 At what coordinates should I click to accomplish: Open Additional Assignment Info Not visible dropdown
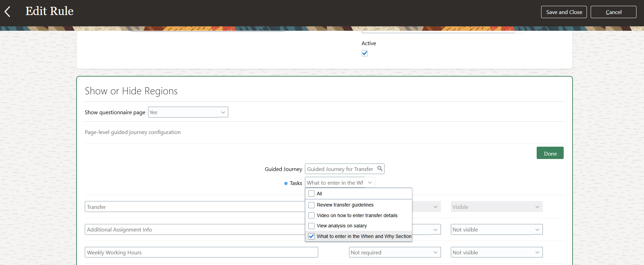pyautogui.click(x=497, y=230)
